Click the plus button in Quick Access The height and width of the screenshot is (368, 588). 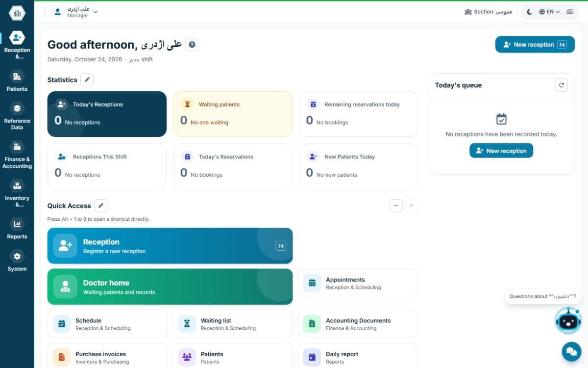(x=412, y=206)
